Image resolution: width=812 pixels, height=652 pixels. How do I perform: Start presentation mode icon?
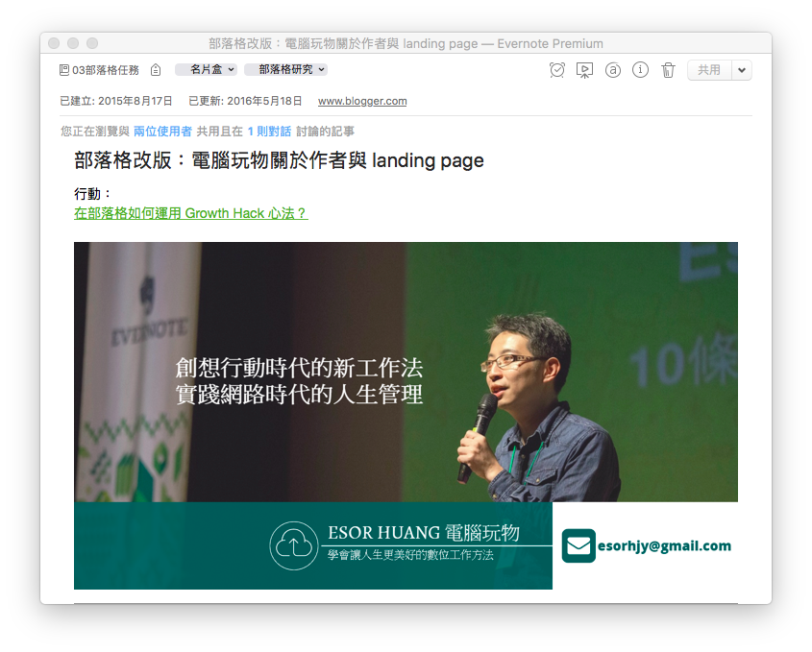pyautogui.click(x=584, y=70)
